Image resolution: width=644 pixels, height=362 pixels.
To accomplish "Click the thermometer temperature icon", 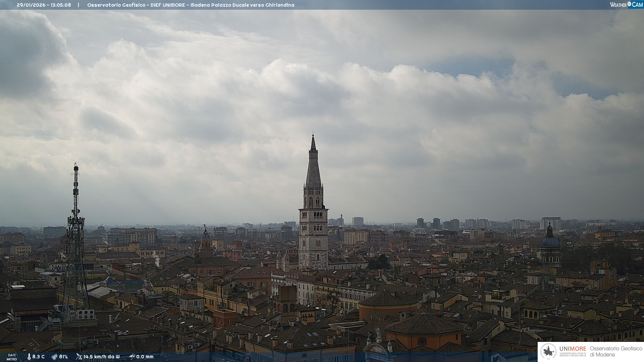I will pyautogui.click(x=29, y=357).
